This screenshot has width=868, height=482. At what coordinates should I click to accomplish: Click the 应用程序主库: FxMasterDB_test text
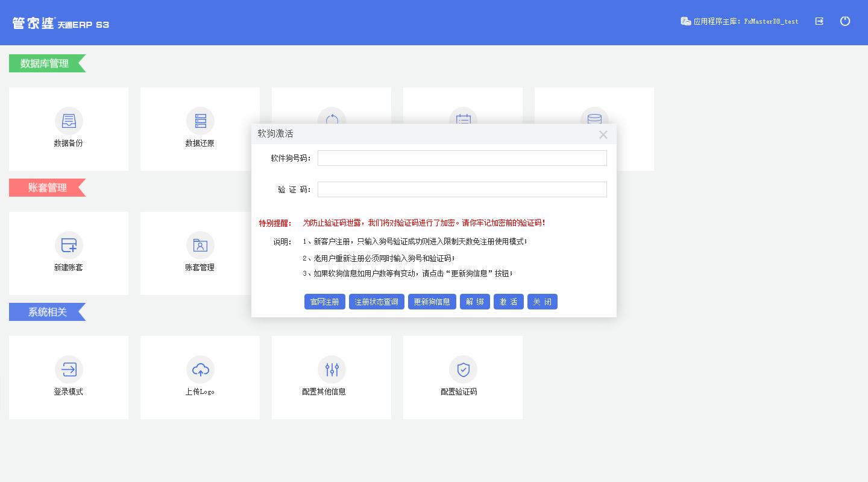click(x=746, y=21)
